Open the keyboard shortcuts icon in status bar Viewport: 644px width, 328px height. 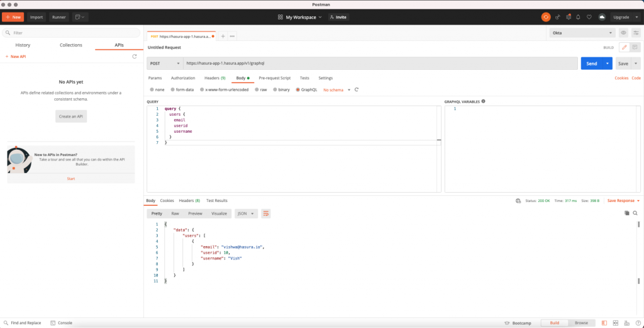pyautogui.click(x=626, y=323)
